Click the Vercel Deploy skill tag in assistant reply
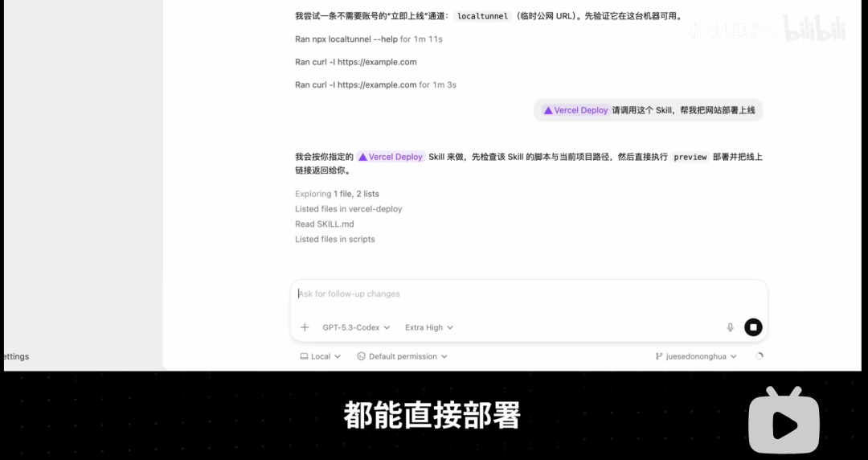This screenshot has width=868, height=460. point(391,157)
